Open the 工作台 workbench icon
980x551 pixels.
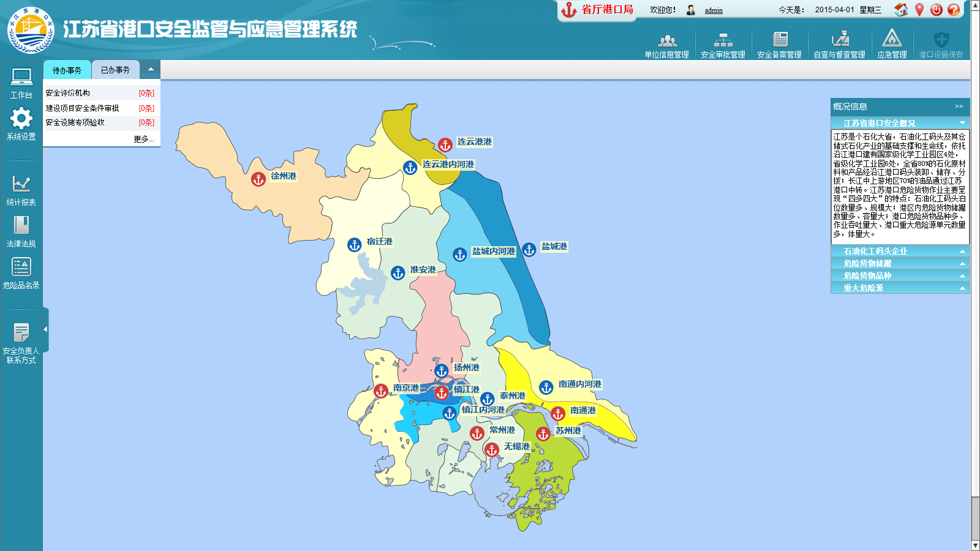coord(21,77)
